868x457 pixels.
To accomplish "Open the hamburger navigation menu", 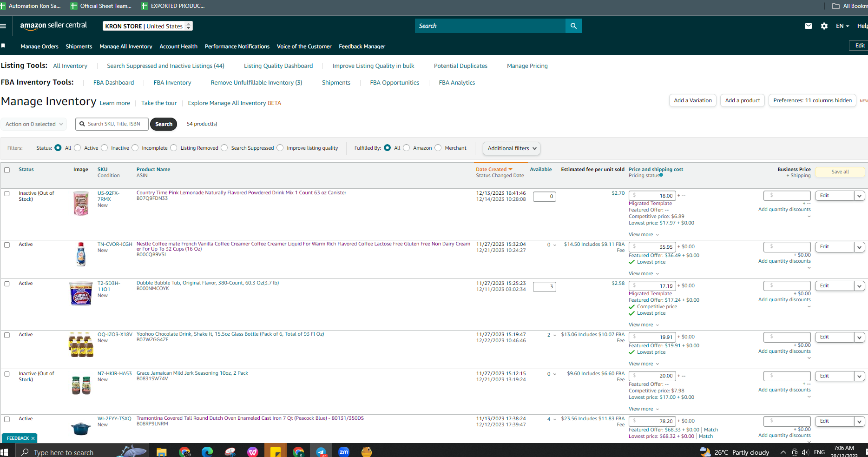I will point(3,26).
